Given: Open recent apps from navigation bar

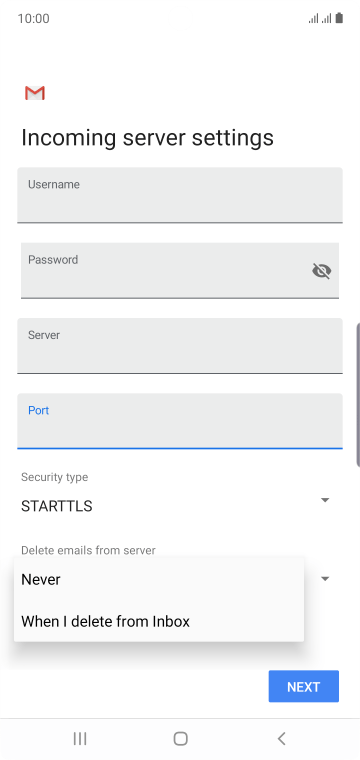Looking at the screenshot, I should [80, 738].
